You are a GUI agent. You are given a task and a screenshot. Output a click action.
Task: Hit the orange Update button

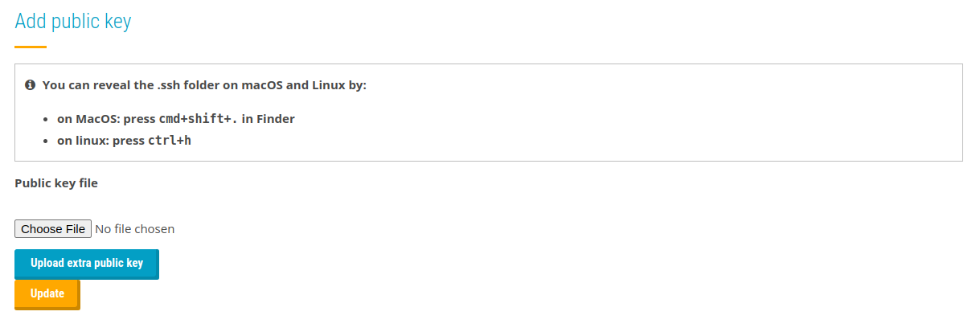click(x=47, y=293)
